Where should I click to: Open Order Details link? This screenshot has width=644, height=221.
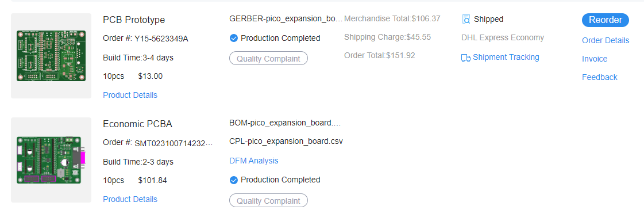[606, 40]
